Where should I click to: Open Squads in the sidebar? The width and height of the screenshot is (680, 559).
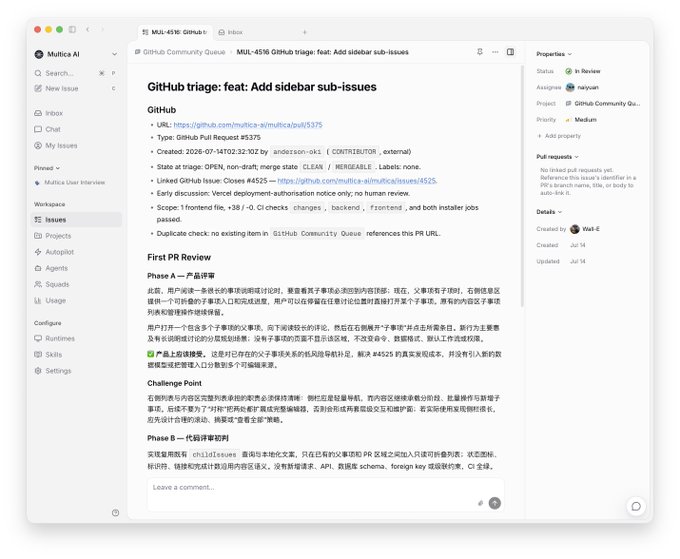[76, 284]
